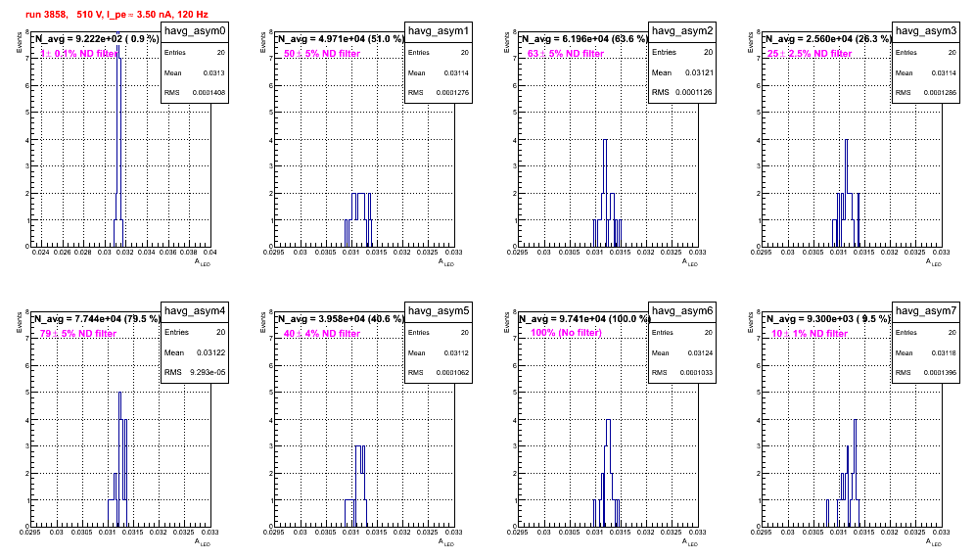975x560 pixels.
Task: Click the N_avg = 7.744e+04 label
Action: [x=97, y=318]
